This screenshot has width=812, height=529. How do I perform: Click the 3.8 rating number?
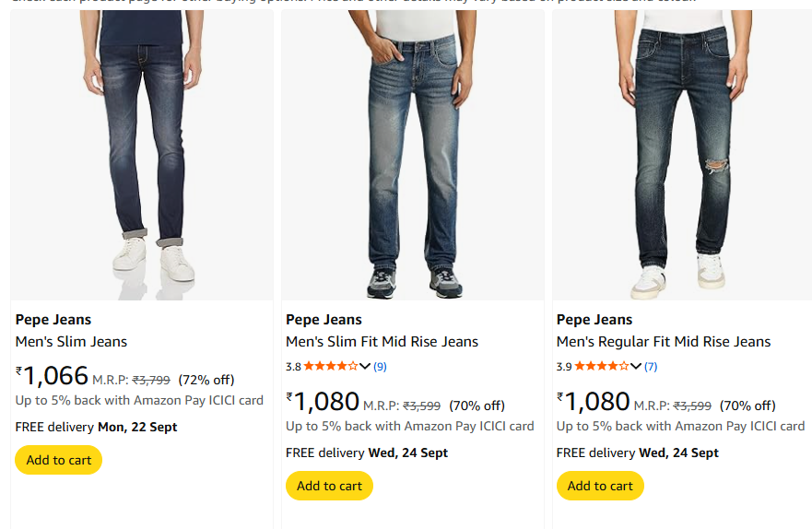tap(293, 366)
